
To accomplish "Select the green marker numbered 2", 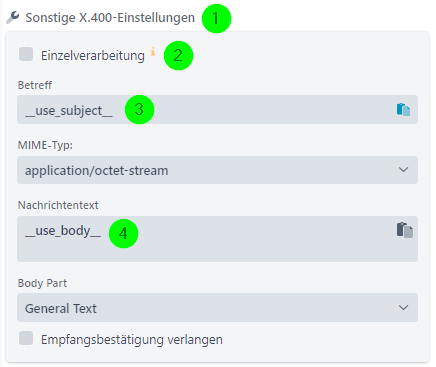I will coord(178,56).
